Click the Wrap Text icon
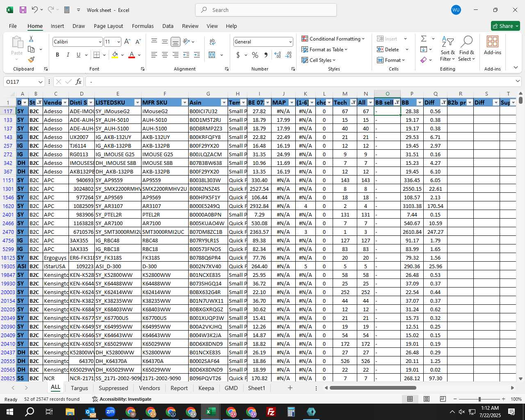The width and height of the screenshot is (525, 420). point(212,42)
